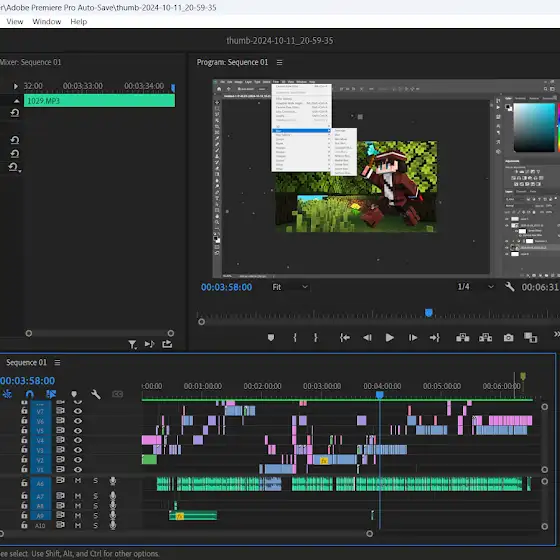Open the 1/4 playback resolution dropdown

(x=475, y=287)
